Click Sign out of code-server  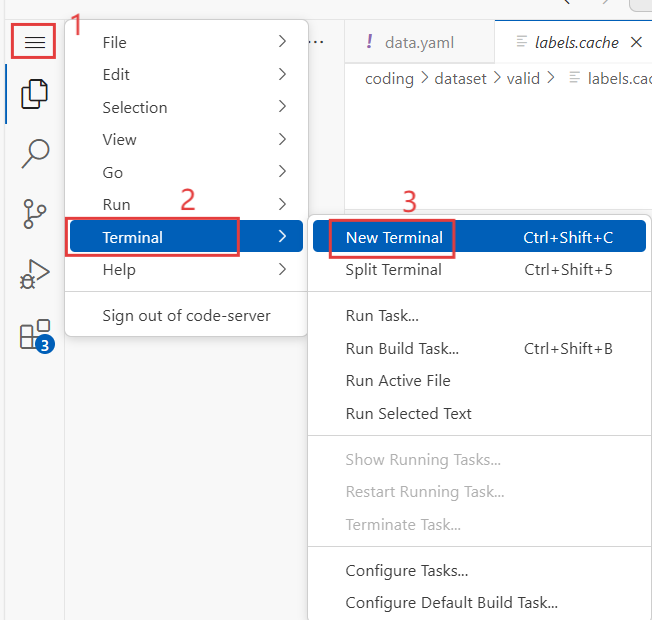[186, 316]
